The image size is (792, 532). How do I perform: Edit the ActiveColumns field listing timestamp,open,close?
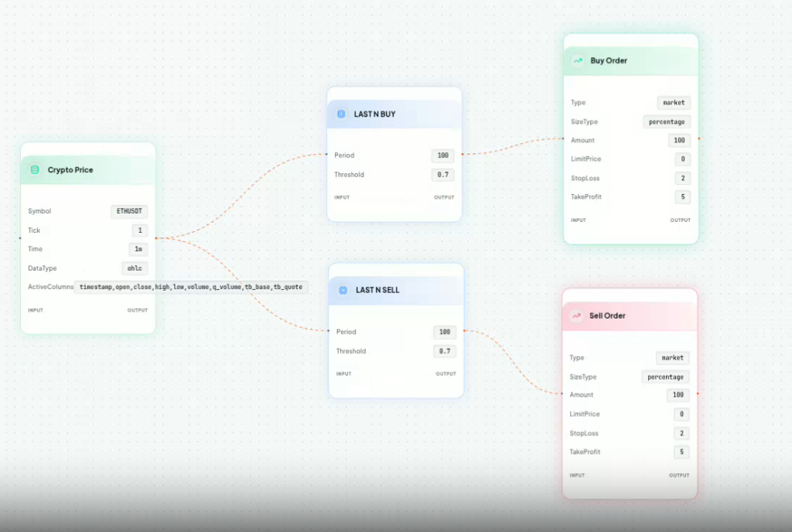[x=191, y=287]
